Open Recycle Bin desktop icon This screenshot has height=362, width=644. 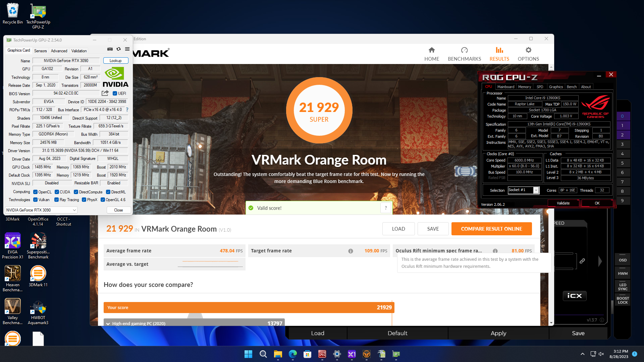pos(13,14)
